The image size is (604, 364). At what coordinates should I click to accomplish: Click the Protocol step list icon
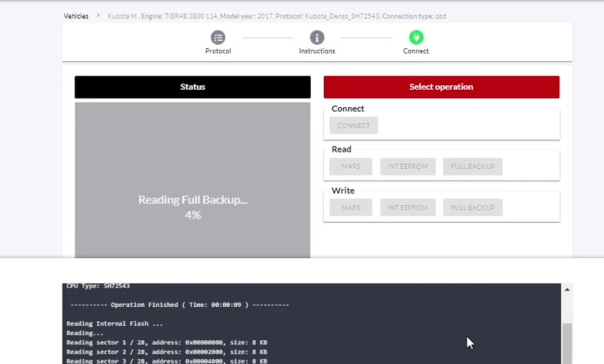point(218,38)
